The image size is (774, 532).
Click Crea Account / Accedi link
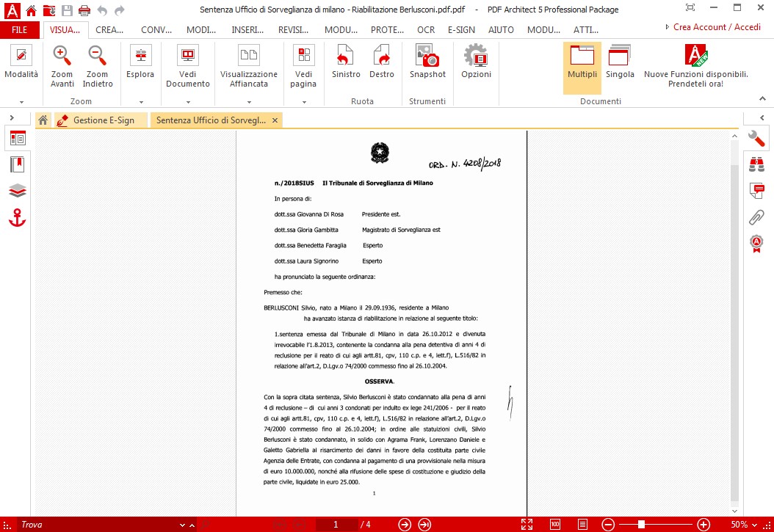[717, 27]
